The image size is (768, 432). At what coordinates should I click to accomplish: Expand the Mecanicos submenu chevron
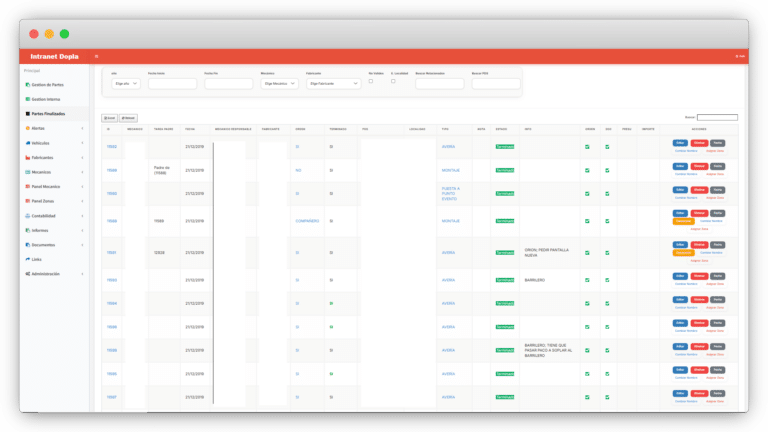click(x=82, y=172)
